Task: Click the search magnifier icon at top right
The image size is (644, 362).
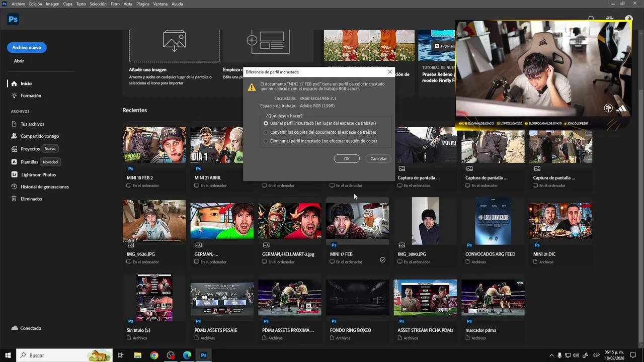Action: coord(591,19)
